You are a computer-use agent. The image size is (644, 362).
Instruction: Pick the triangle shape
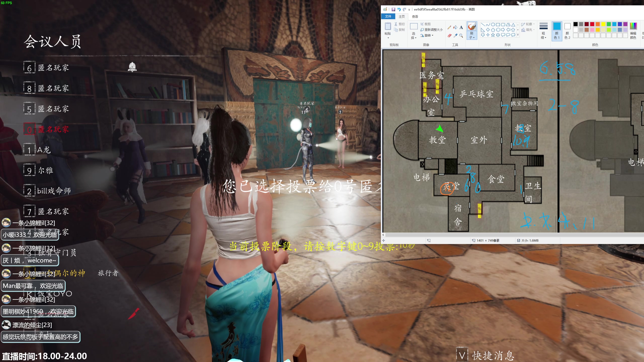point(513,25)
